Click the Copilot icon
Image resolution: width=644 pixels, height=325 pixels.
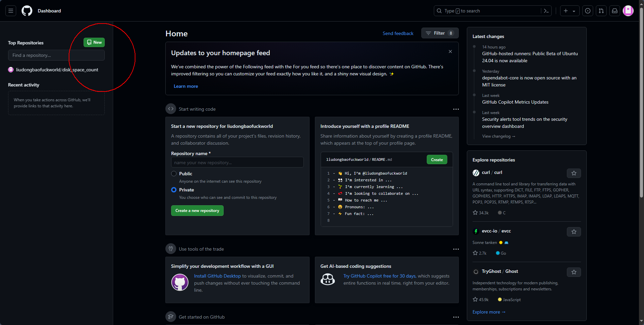(328, 279)
